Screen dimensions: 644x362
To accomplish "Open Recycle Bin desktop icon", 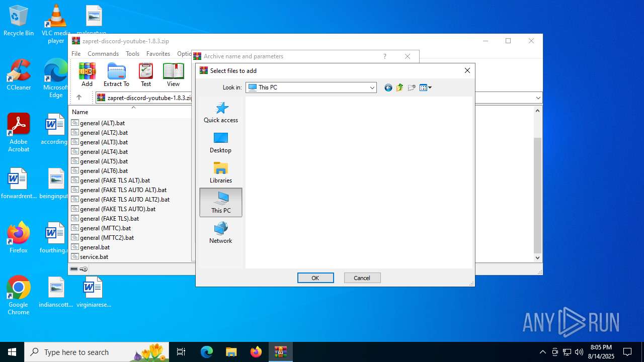I will (x=19, y=21).
